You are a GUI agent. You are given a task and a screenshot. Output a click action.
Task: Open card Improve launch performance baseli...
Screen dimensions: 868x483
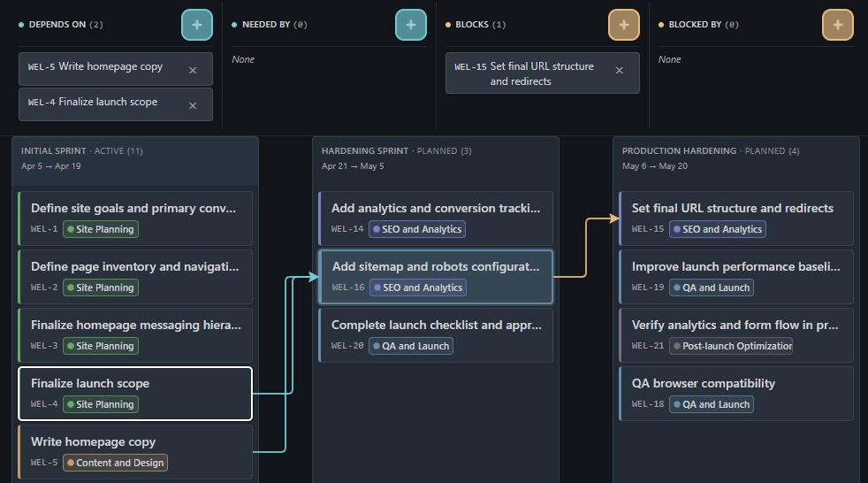pos(736,277)
